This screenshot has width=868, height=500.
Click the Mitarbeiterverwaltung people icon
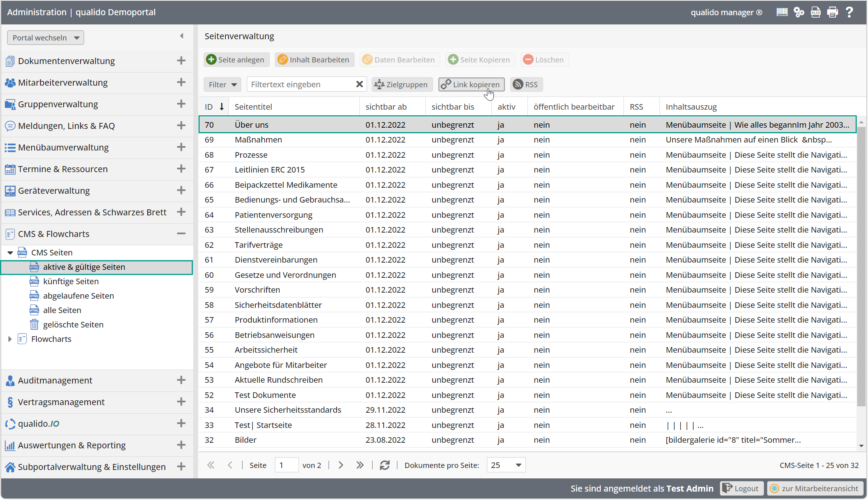[x=10, y=83]
